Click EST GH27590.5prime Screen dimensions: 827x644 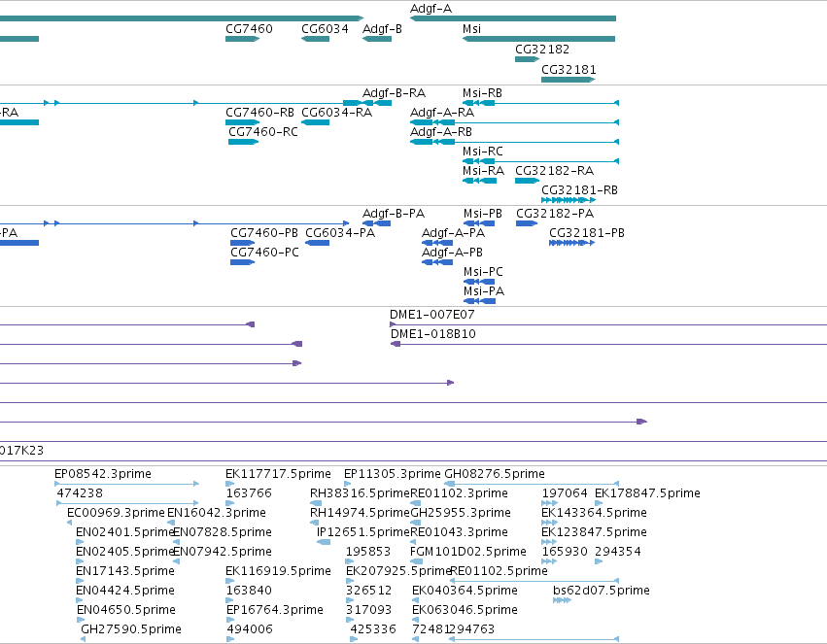(131, 629)
